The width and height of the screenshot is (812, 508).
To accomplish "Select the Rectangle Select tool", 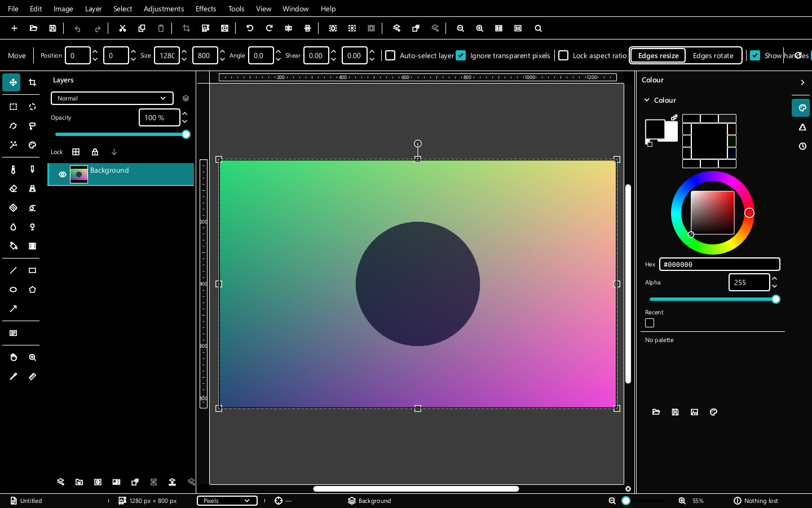I will click(x=13, y=107).
